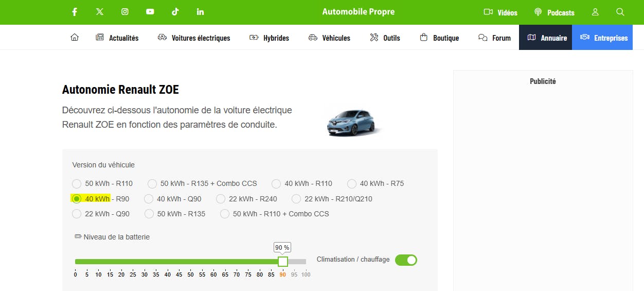Click the 90 % slider tooltip

pyautogui.click(x=282, y=247)
